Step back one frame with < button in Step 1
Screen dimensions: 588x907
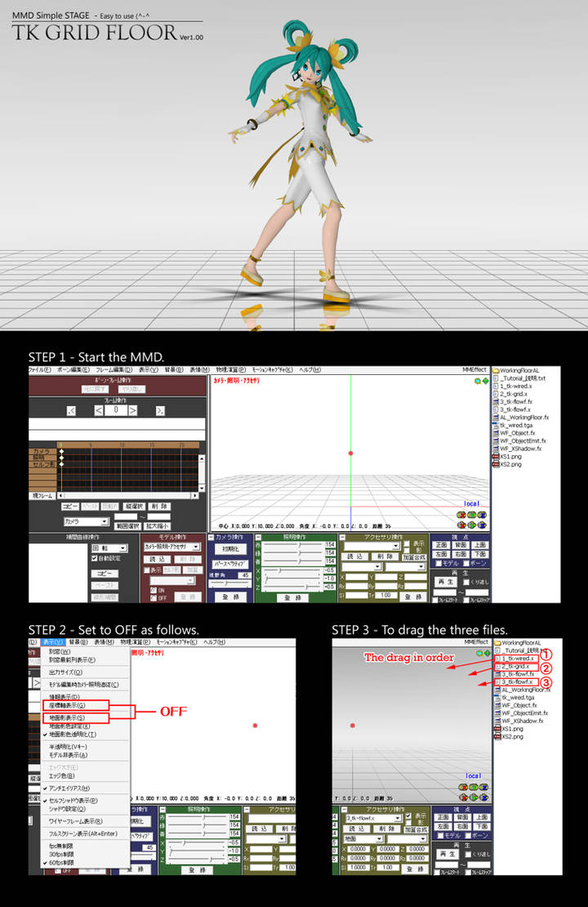coord(99,410)
